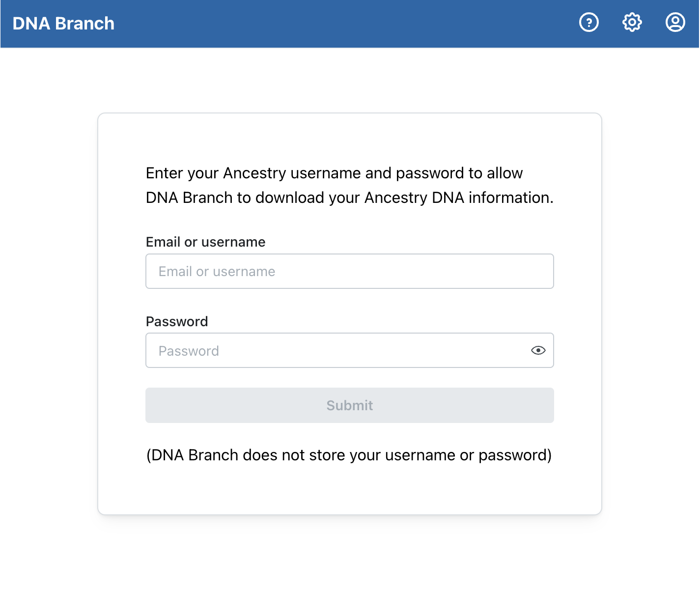Open the help question mark icon
The width and height of the screenshot is (700, 591).
point(588,23)
